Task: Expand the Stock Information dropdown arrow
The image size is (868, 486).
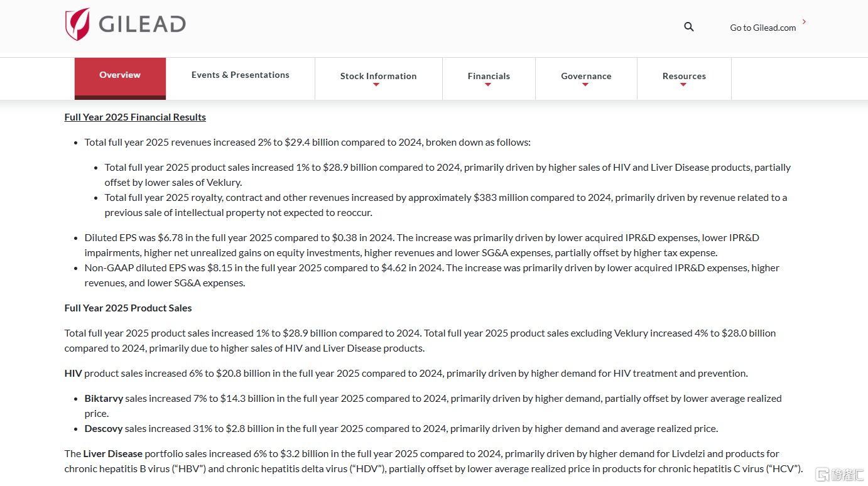Action: pyautogui.click(x=376, y=85)
